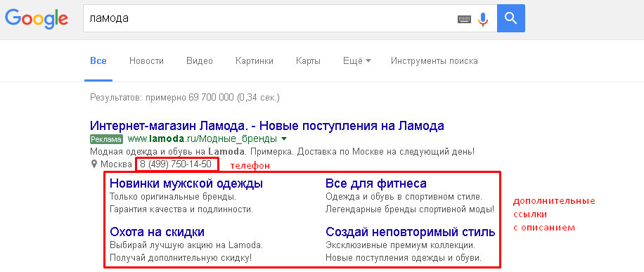
Task: Switch to the Видео tab
Action: tap(200, 61)
